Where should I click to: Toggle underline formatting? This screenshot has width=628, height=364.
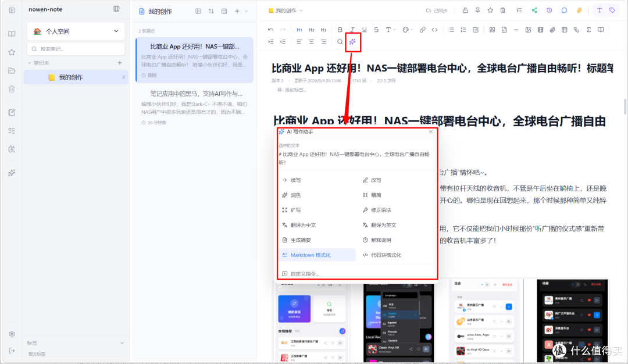[364, 30]
